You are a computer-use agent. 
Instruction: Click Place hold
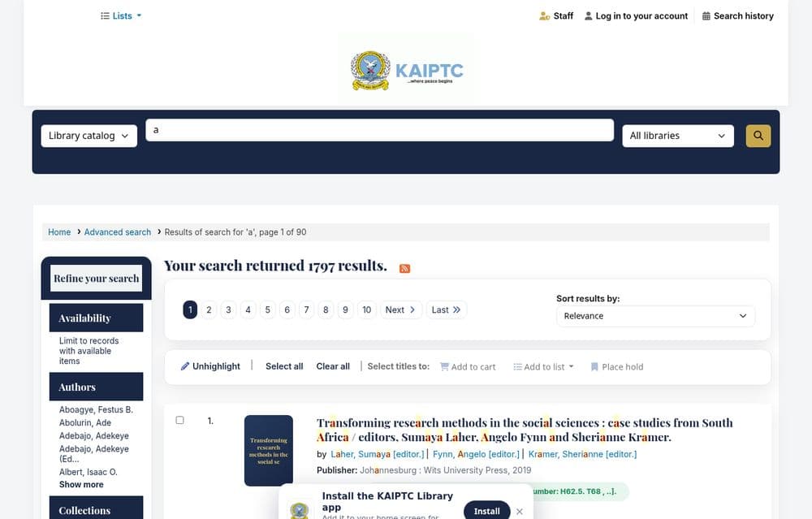coord(617,367)
